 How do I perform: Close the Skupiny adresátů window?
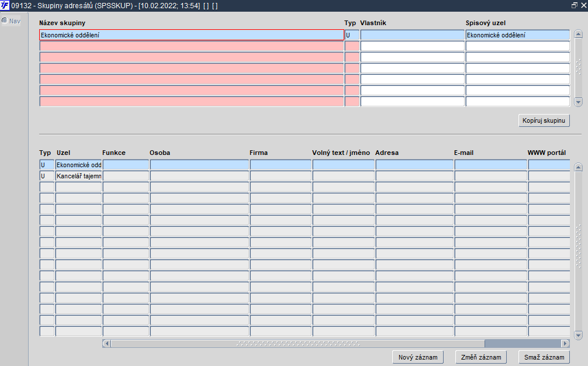[583, 5]
